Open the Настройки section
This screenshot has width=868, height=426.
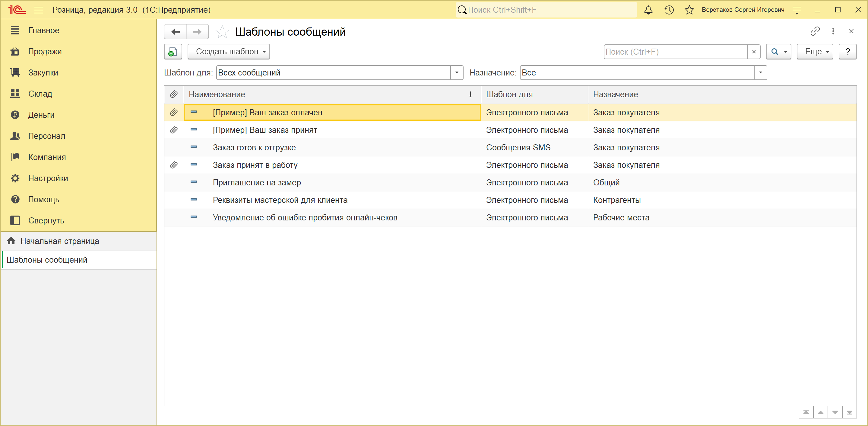pos(79,178)
